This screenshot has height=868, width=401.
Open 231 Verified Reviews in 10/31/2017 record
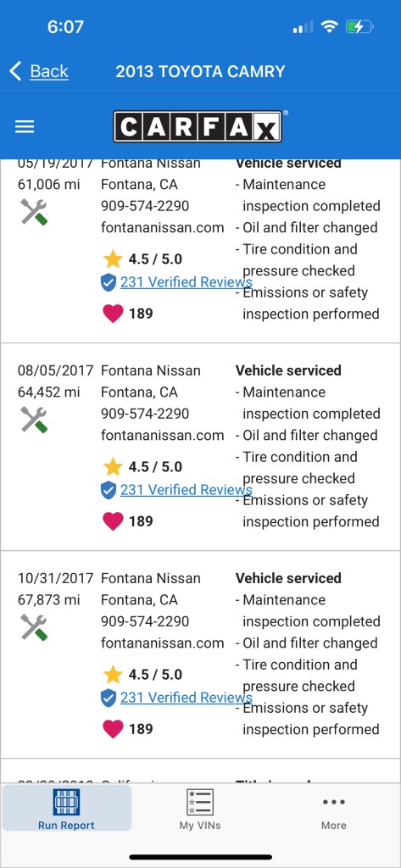[187, 698]
